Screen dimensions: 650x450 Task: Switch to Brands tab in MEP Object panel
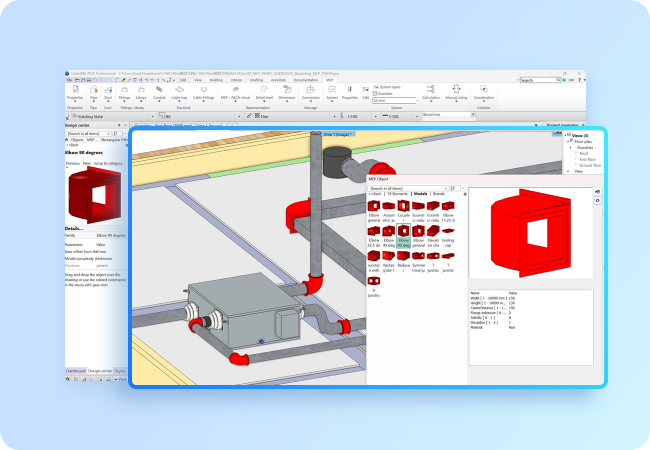(x=438, y=192)
